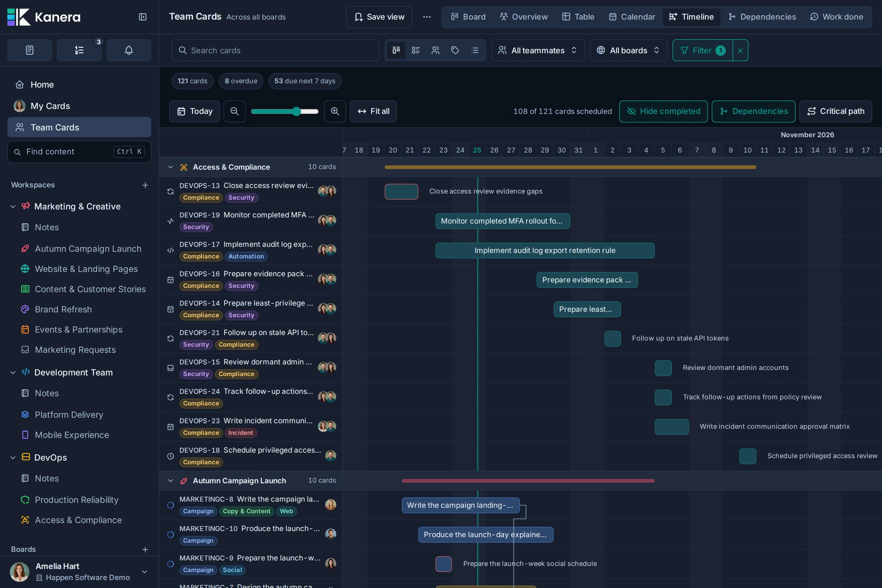
Task: Group by teammates icon in toolbar
Action: coord(435,50)
